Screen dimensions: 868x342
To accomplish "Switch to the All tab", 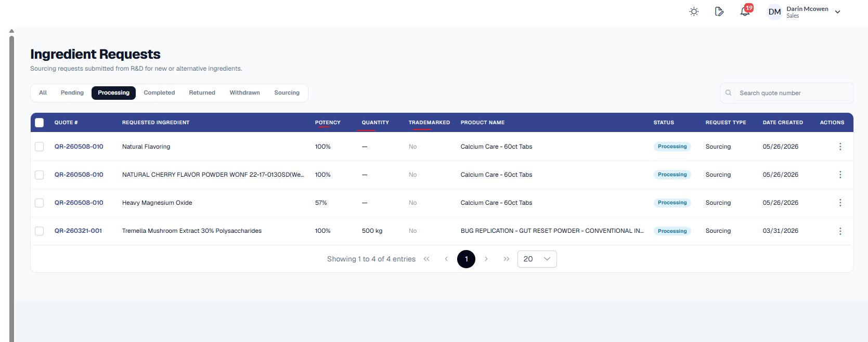I will (43, 93).
